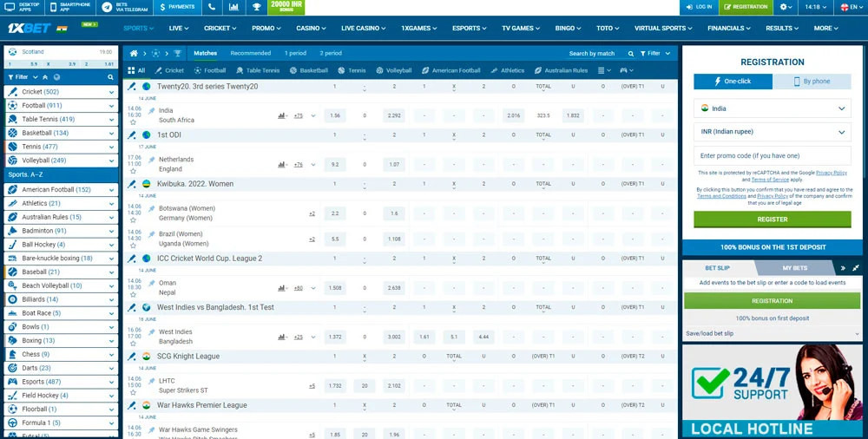This screenshot has width=868, height=439.
Task: Open the Desktop Apps icon link
Action: 10,7
